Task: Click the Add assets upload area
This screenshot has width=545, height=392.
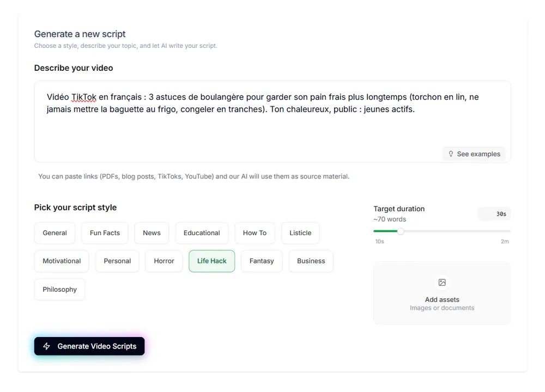Action: 442,293
